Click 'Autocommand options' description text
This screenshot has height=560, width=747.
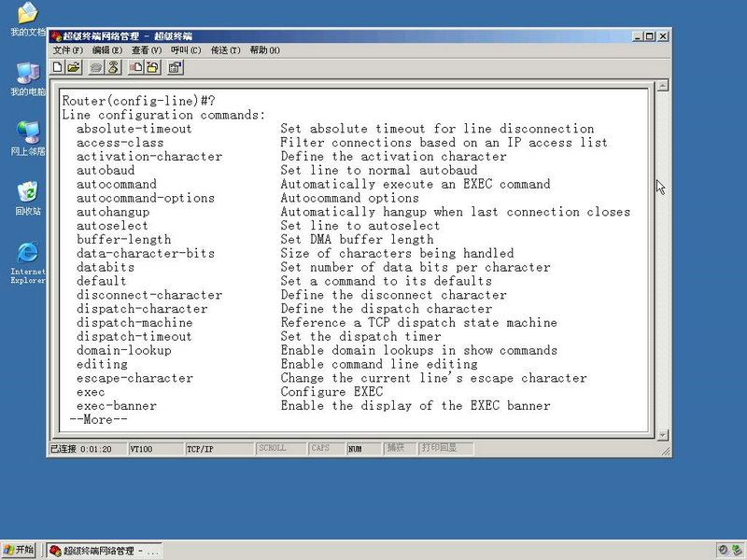(349, 198)
